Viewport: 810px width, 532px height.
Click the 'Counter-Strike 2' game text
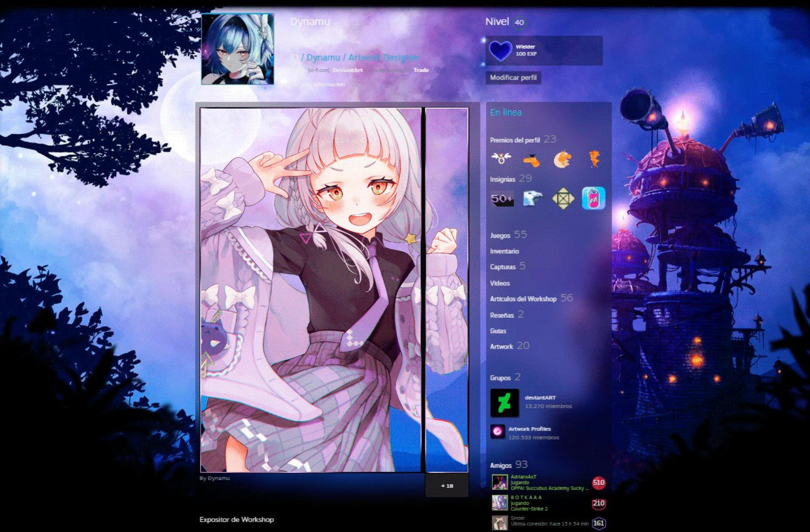[529, 509]
